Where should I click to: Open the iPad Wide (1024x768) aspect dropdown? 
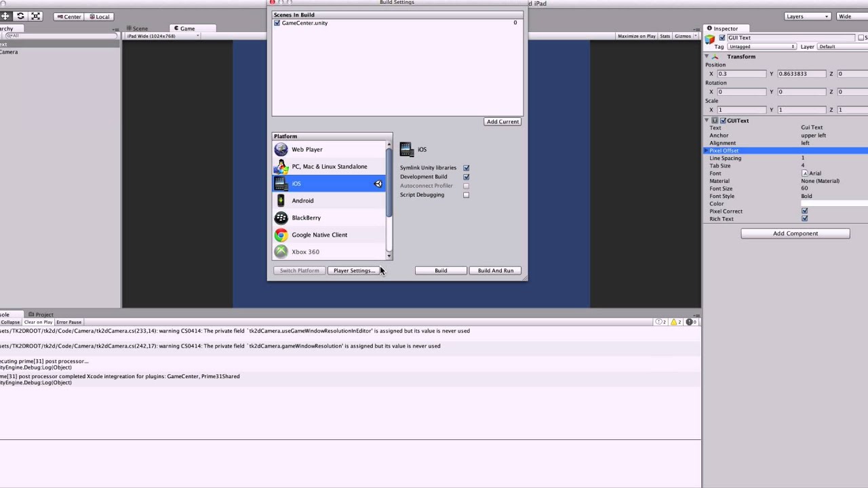pos(163,36)
